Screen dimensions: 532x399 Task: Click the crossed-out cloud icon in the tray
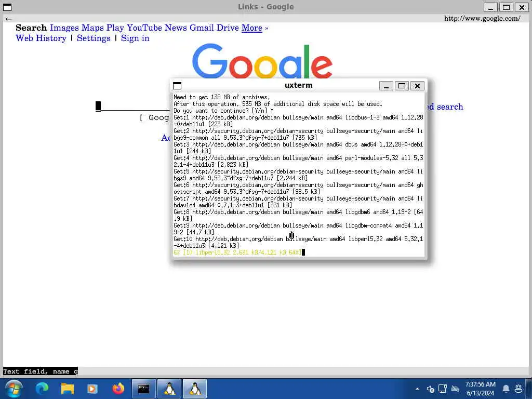point(455,389)
